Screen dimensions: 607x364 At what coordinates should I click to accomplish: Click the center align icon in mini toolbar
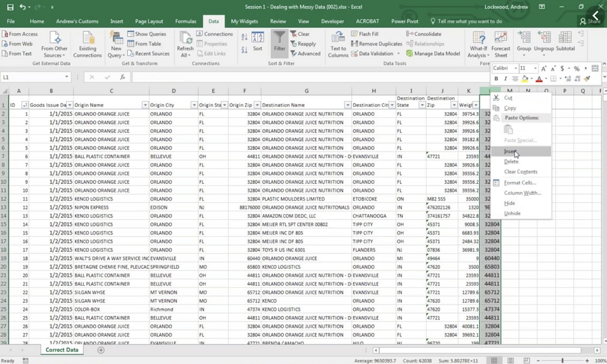tap(515, 78)
